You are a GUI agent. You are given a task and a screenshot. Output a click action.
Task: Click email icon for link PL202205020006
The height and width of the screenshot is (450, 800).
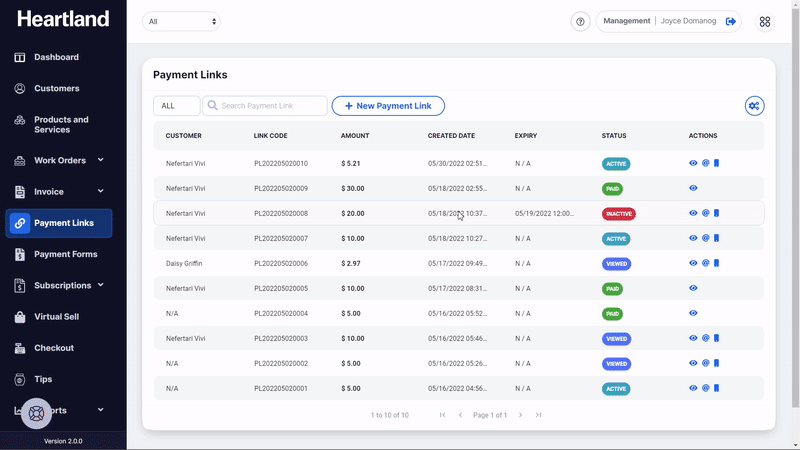tap(705, 263)
